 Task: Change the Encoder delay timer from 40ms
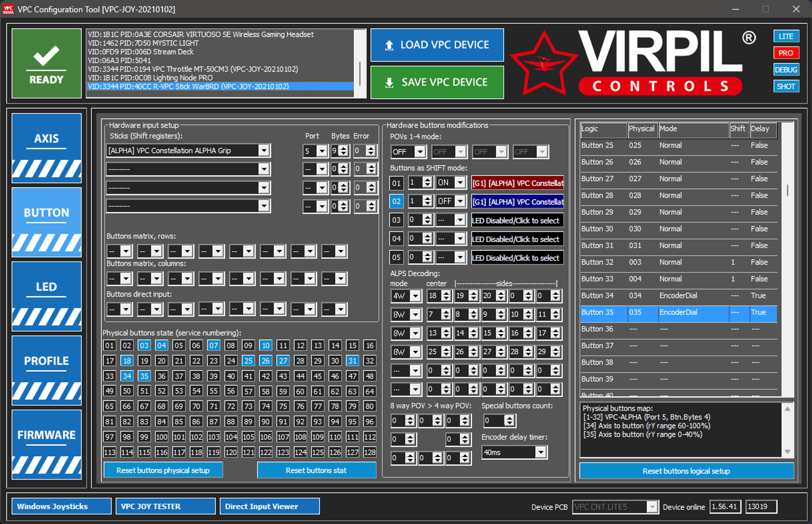click(x=540, y=452)
